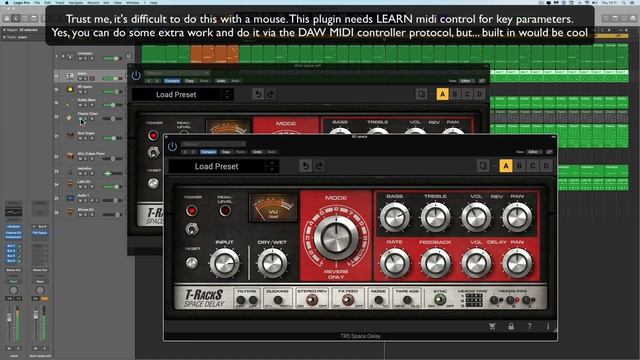Click Copy button in front plugin header

[x=226, y=152]
